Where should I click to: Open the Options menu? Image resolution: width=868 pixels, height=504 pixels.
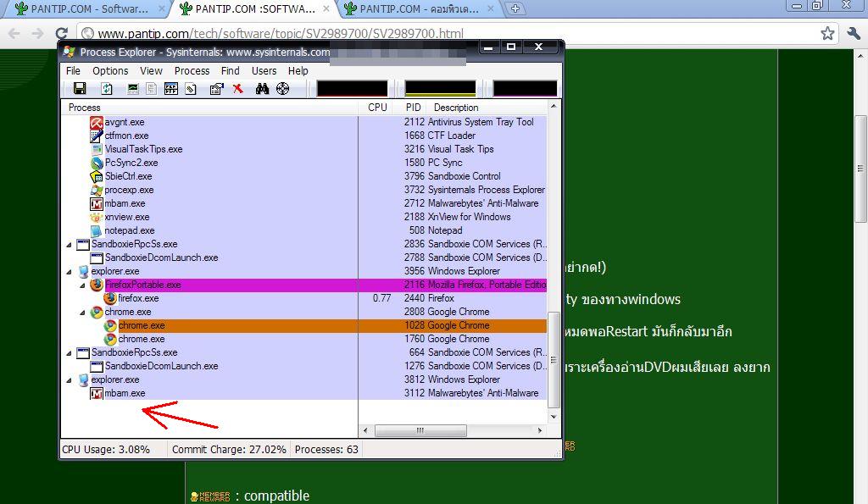coord(110,71)
